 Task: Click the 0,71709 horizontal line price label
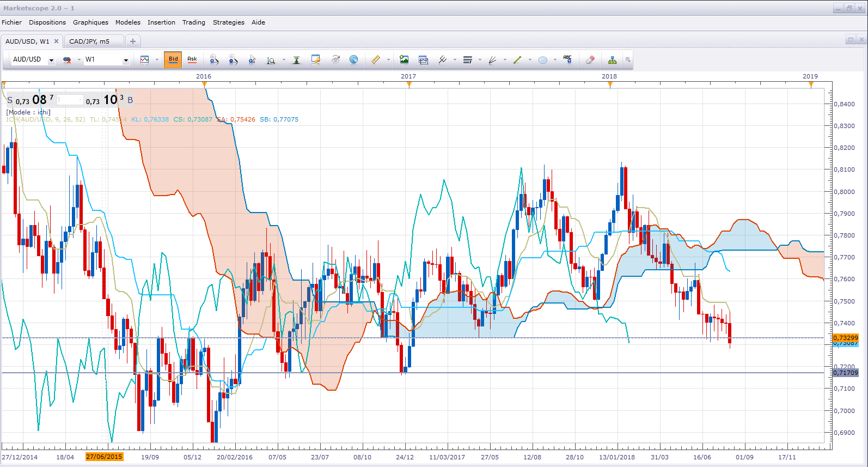click(846, 373)
